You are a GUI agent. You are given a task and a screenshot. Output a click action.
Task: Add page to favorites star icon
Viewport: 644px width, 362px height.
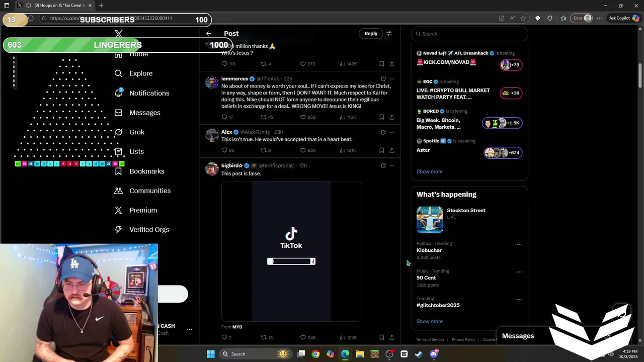[523, 18]
